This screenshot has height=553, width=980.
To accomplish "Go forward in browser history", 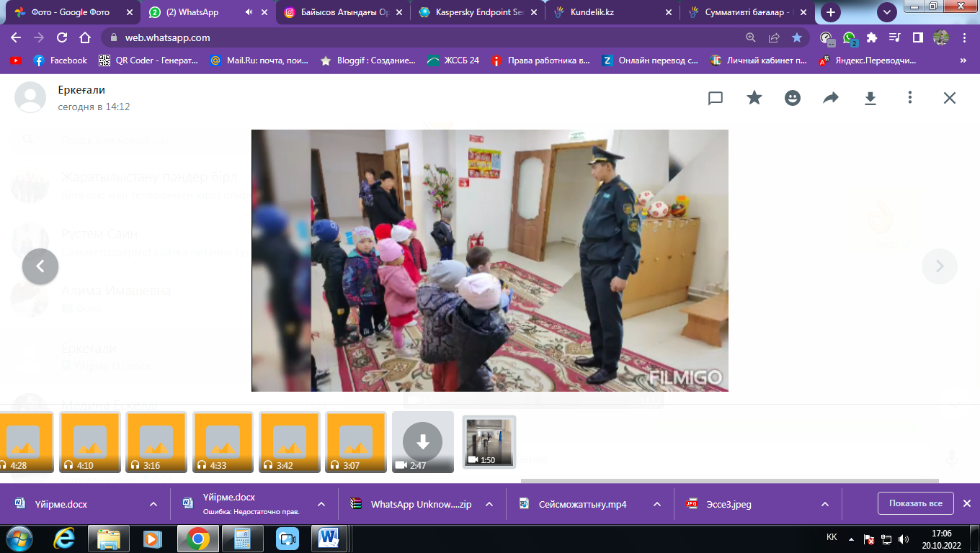I will [x=39, y=37].
